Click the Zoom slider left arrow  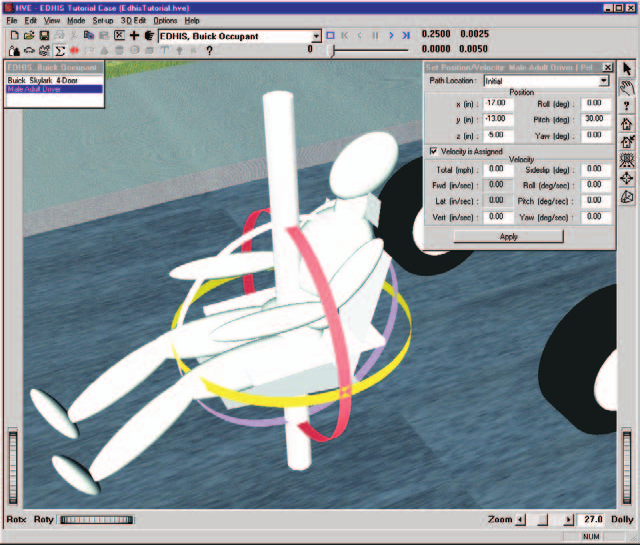click(x=520, y=520)
